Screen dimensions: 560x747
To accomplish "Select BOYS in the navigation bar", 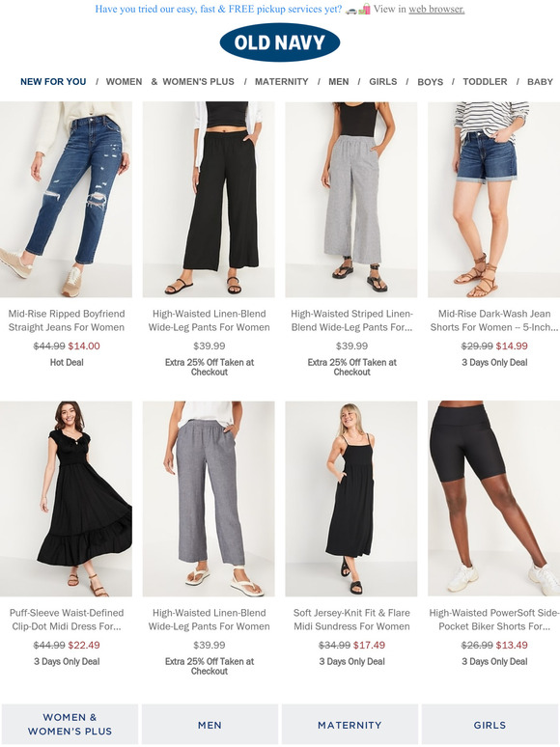I will coord(430,81).
